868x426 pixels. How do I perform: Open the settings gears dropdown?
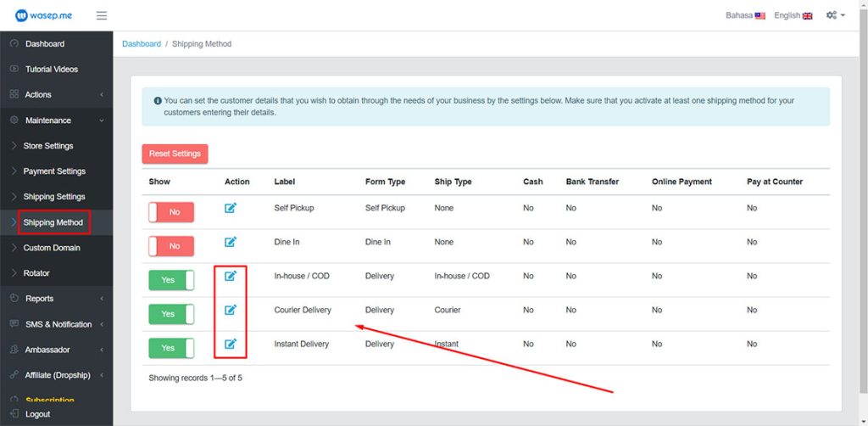coord(835,15)
